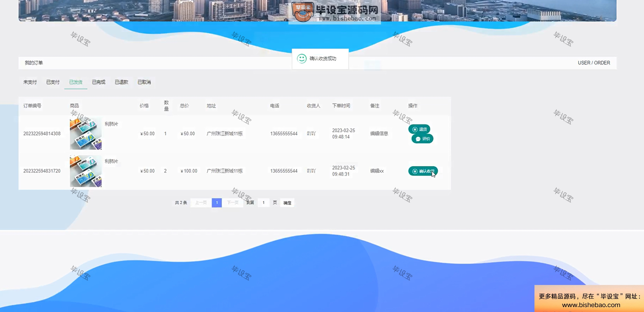Screen dimensions: 644x312
Task: Click the 下单时间 column header
Action: point(341,106)
